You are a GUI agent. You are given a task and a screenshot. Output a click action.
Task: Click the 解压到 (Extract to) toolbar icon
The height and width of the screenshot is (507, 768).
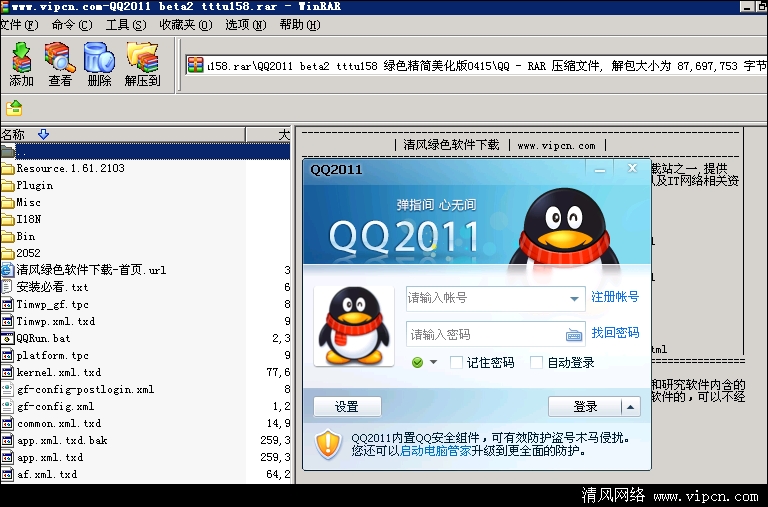142,64
